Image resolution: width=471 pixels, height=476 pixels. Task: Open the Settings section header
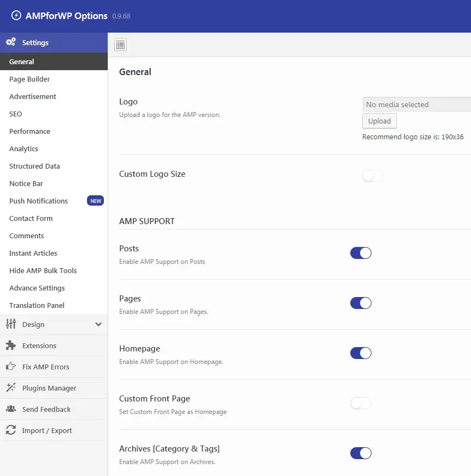[54, 43]
